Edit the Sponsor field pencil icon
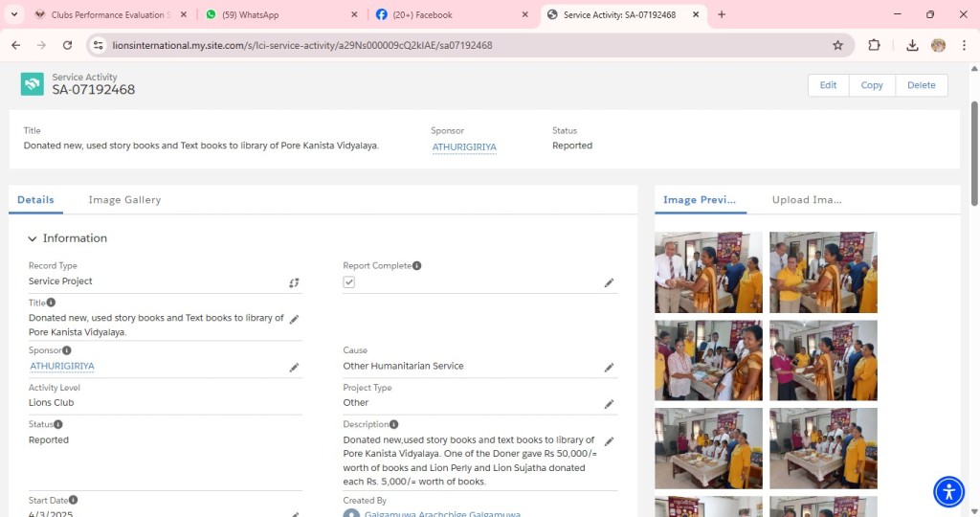Screen dimensions: 980x517 pos(294,368)
